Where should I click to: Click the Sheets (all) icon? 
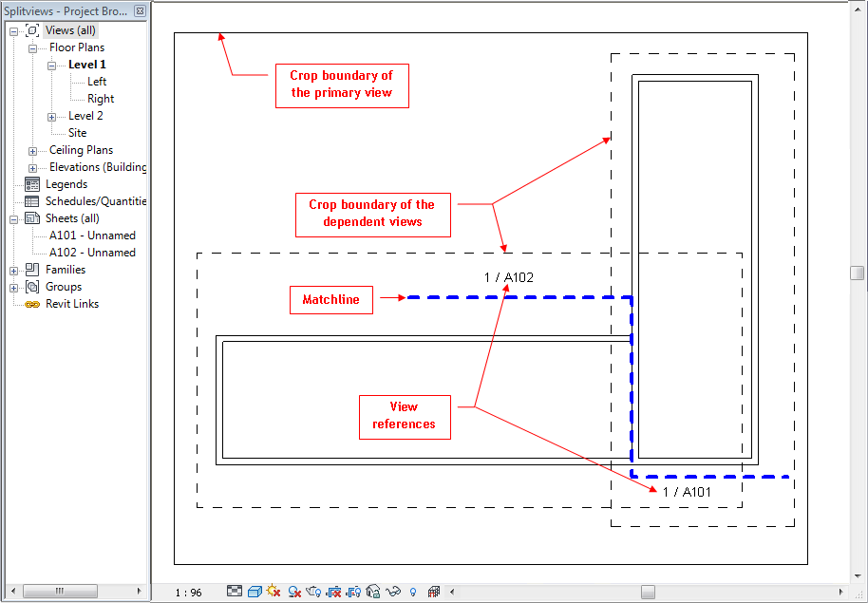click(32, 218)
